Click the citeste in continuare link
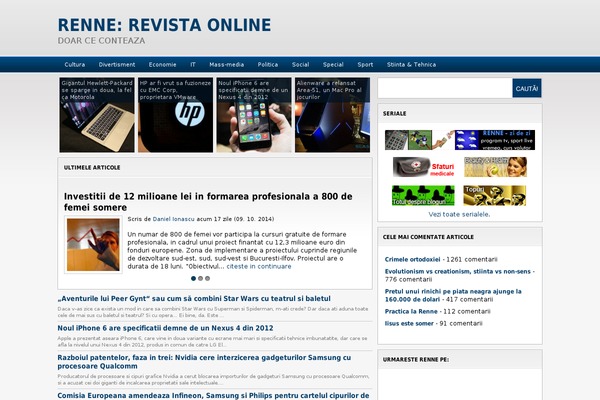 [259, 266]
